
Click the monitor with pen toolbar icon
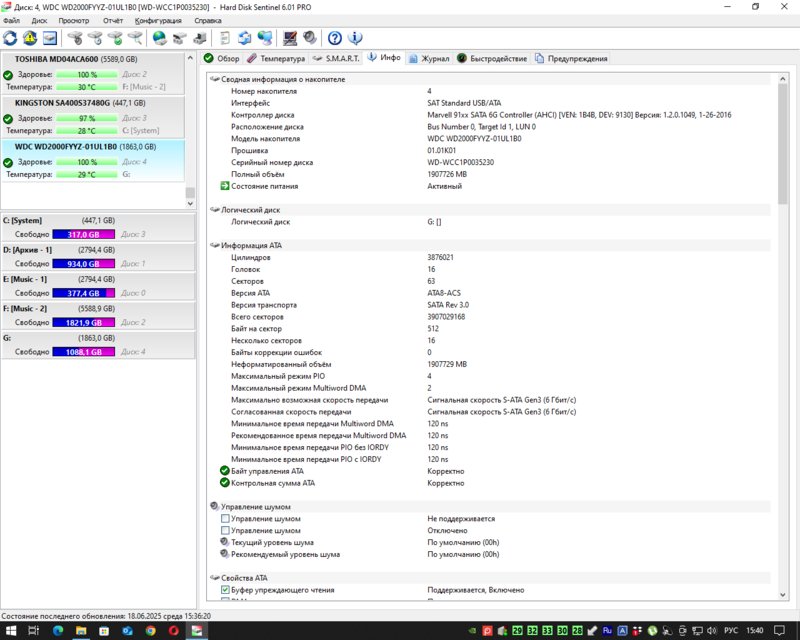point(290,38)
